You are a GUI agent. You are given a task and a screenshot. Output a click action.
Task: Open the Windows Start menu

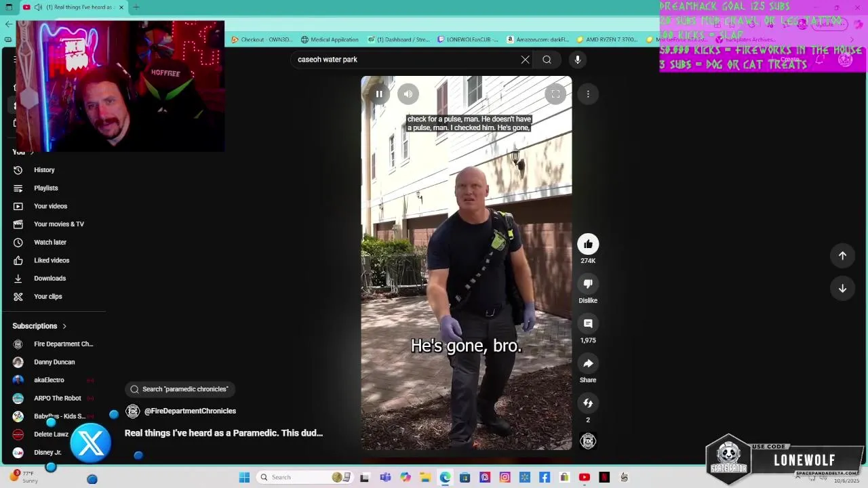click(244, 477)
